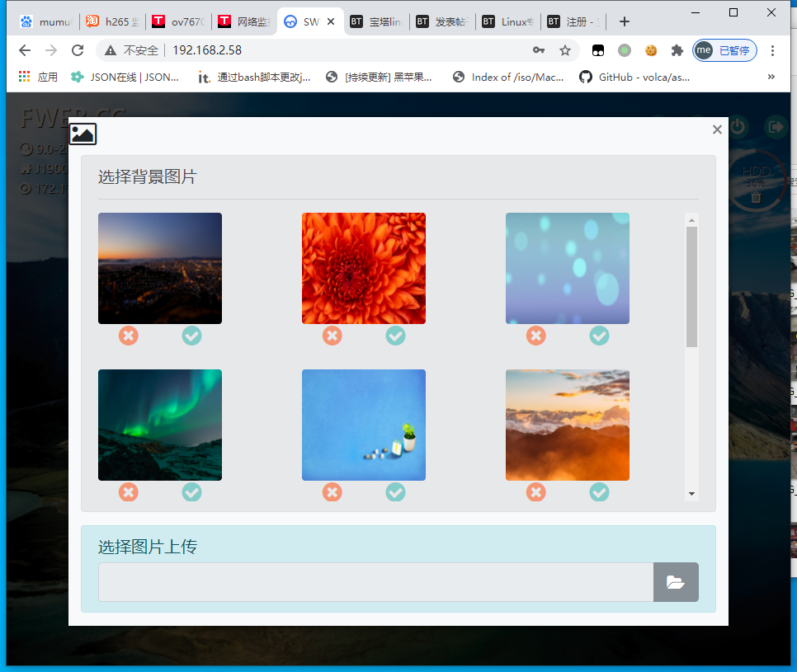Click the logout icon behind dialog

pos(776,126)
